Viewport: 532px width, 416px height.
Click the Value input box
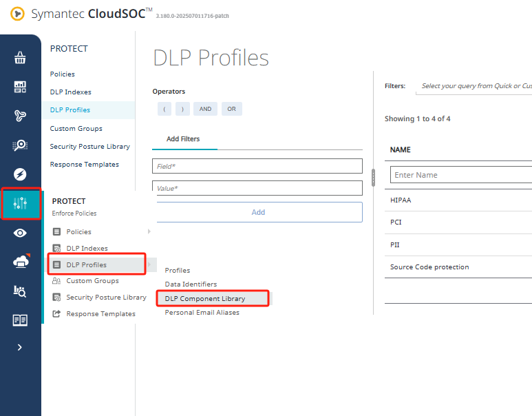coord(257,188)
